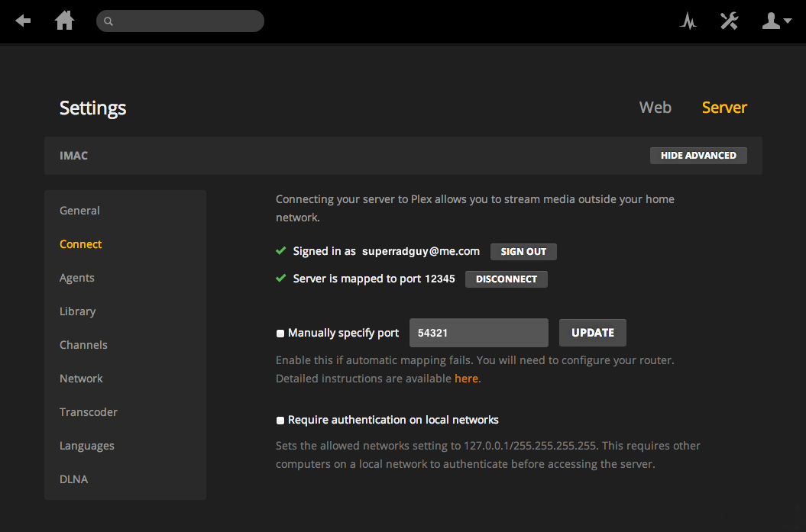Switch to the Web settings tab
The width and height of the screenshot is (806, 532).
click(x=655, y=108)
